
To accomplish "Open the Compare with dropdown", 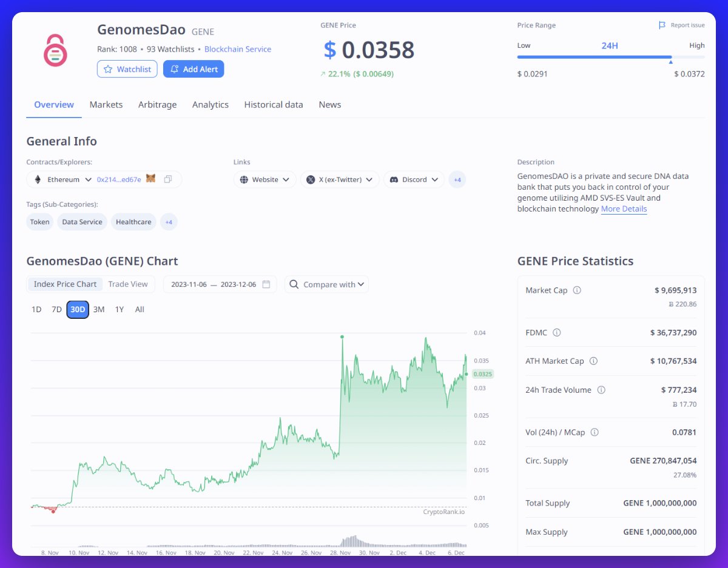I will [326, 284].
